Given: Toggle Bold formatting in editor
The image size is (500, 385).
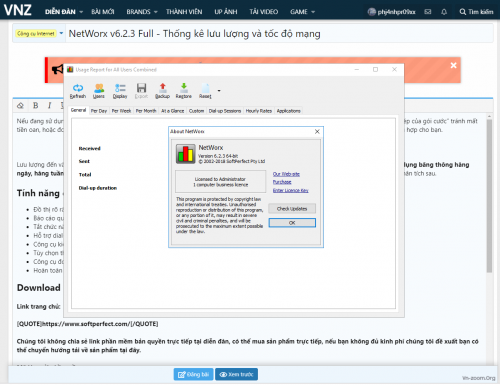Looking at the screenshot, I should point(35,106).
